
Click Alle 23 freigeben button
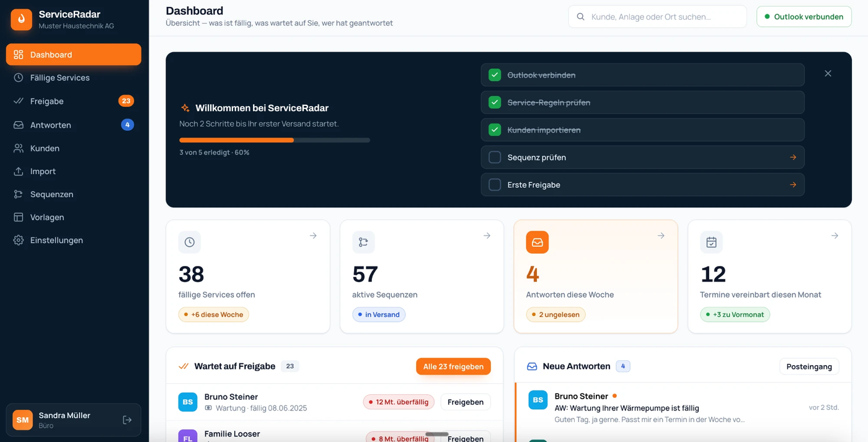pos(453,366)
